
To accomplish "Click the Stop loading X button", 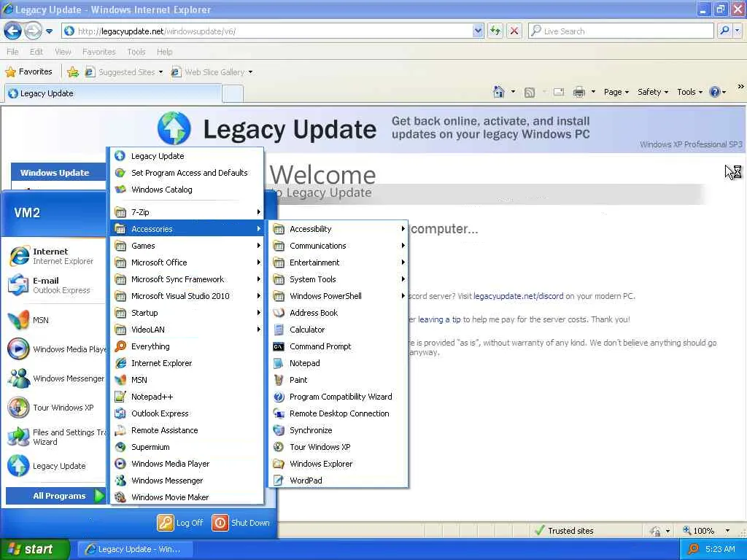I will 514,31.
